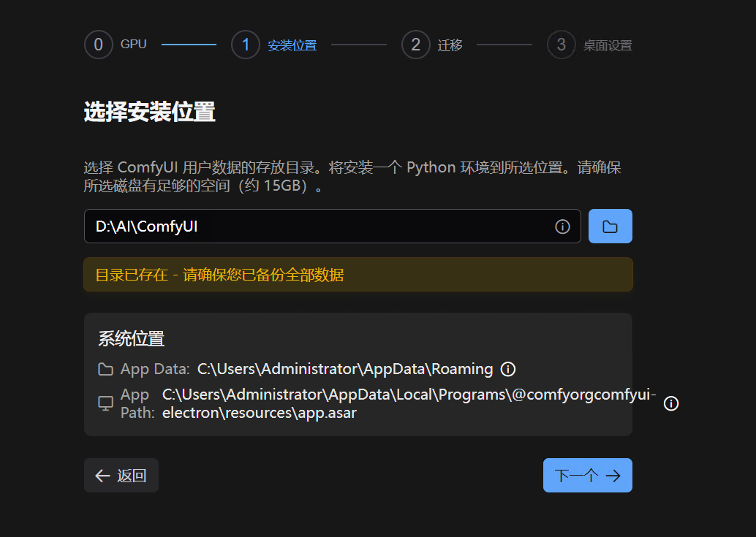Screen dimensions: 756x537
Task: Click the App Path value ending app.asar
Action: pyautogui.click(x=409, y=403)
